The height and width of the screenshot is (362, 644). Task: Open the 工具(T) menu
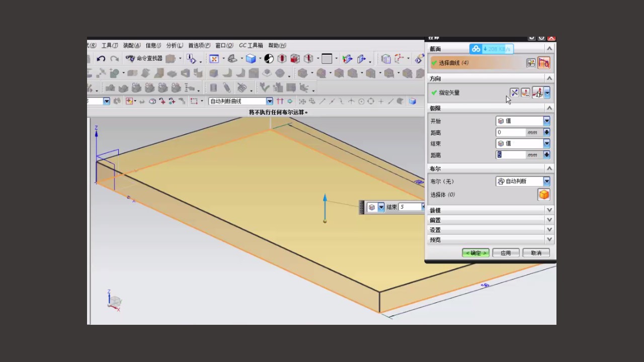click(x=110, y=45)
